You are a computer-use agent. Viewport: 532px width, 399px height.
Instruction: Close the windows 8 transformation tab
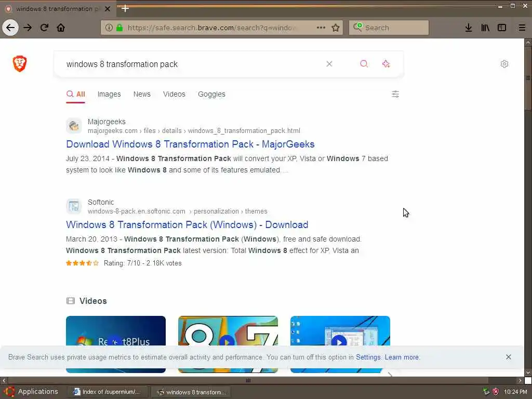tap(108, 9)
